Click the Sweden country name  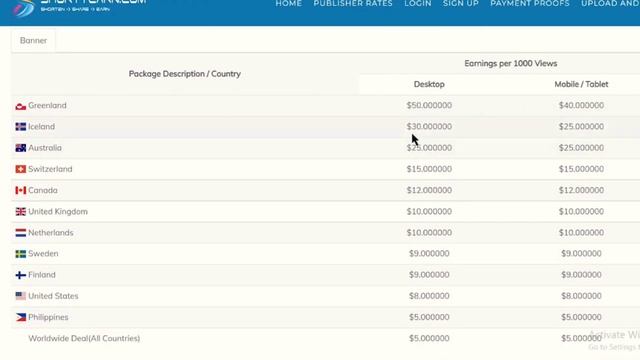(43, 253)
